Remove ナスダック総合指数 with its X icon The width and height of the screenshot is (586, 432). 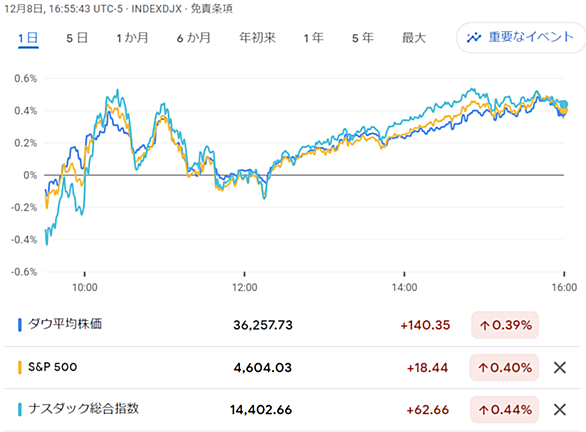tap(559, 410)
